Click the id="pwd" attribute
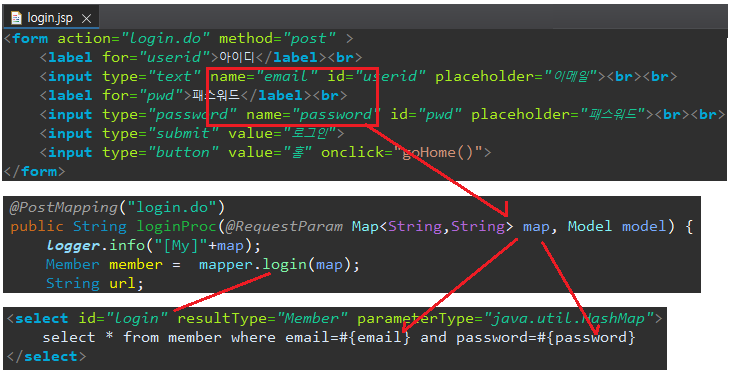The width and height of the screenshot is (731, 374). pyautogui.click(x=426, y=115)
